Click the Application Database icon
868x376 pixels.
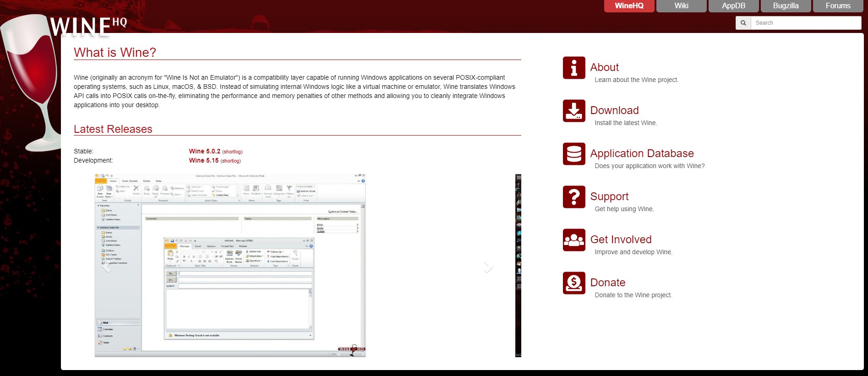(x=573, y=154)
